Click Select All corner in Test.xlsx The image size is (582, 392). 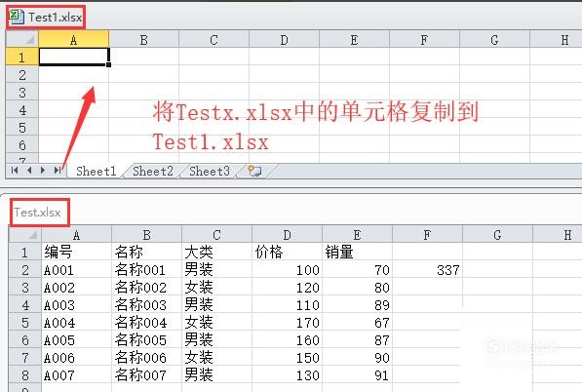25,234
